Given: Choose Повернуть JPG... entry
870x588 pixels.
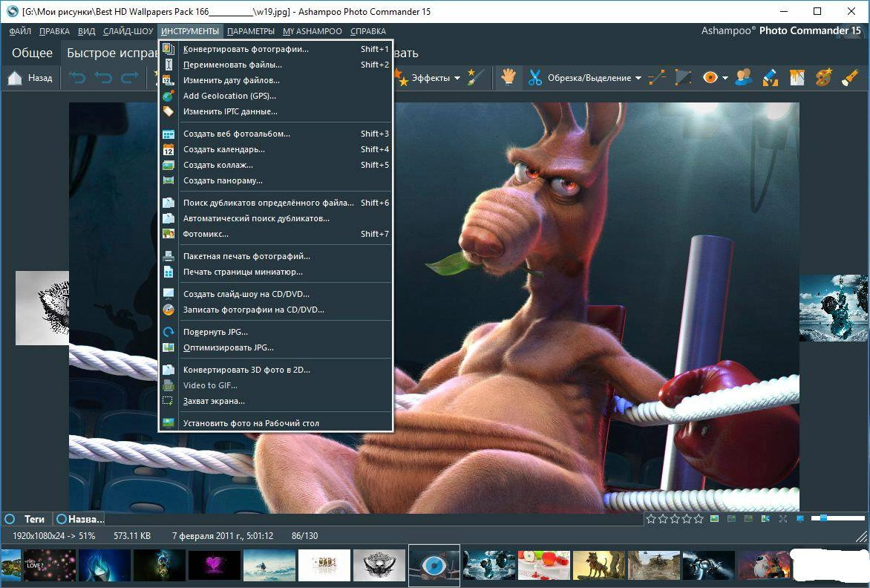Looking at the screenshot, I should tap(275, 332).
